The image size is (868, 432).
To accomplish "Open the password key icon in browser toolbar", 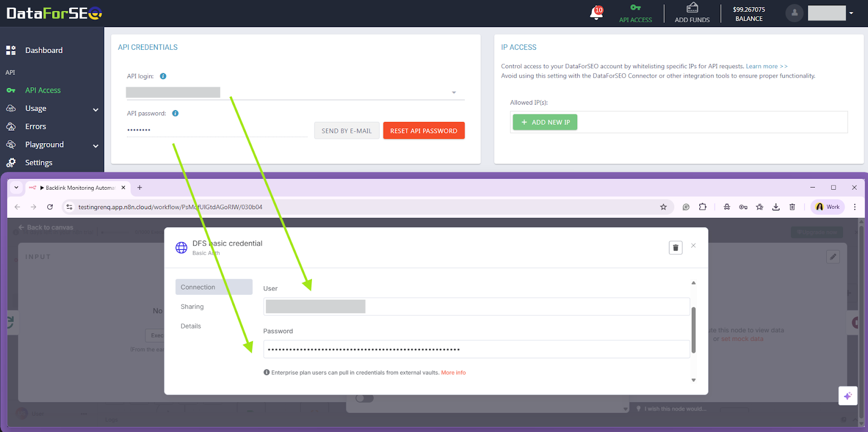I will click(743, 207).
